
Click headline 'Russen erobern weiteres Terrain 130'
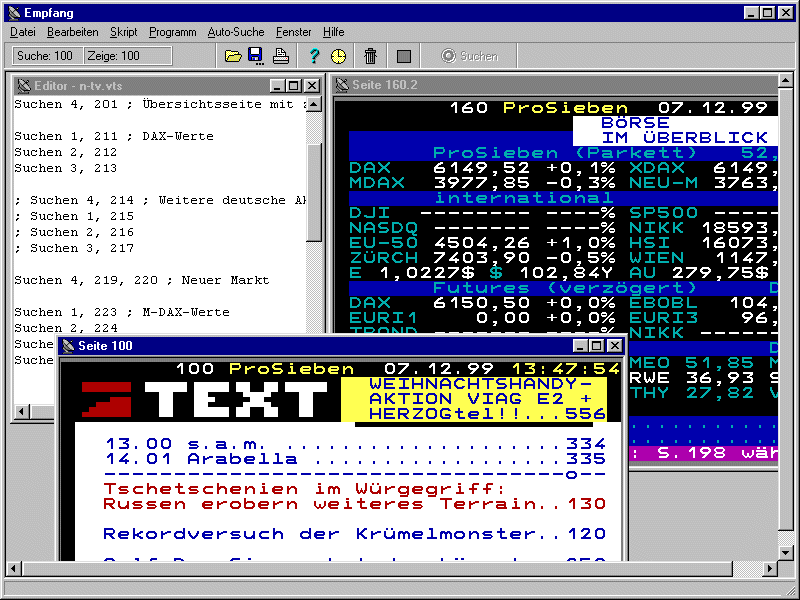coord(354,504)
